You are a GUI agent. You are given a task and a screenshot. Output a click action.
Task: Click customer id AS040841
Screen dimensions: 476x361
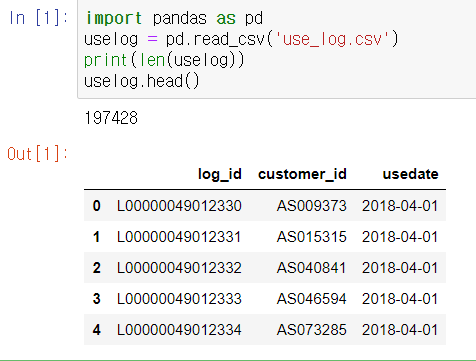pos(312,268)
